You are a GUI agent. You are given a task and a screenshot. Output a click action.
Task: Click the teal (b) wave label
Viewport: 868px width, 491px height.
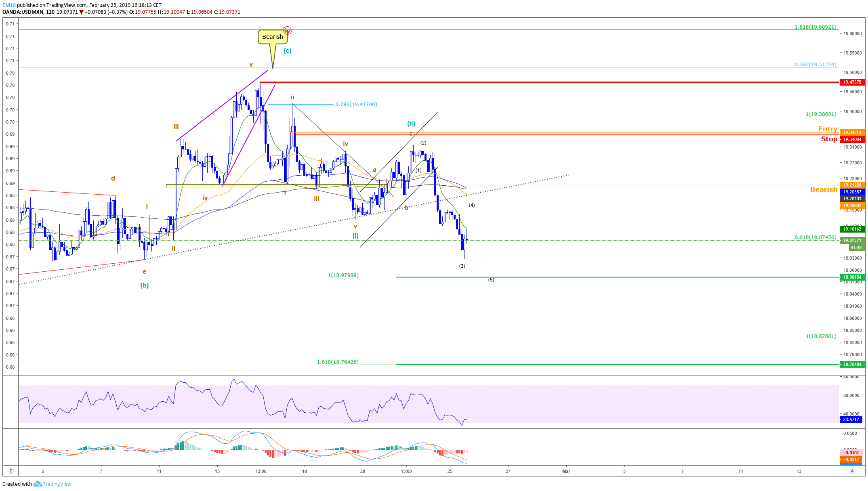(145, 285)
